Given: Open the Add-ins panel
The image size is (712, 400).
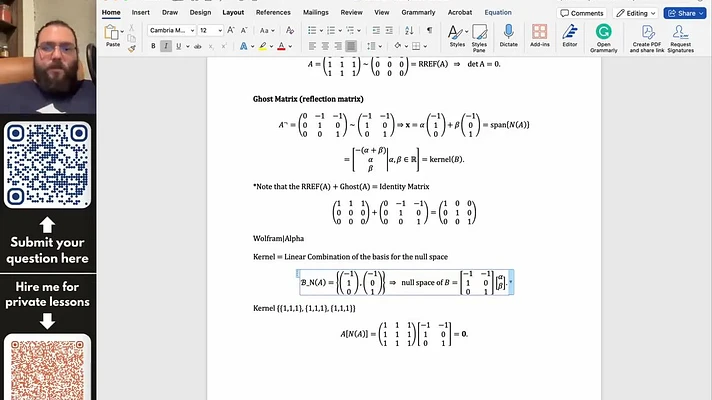Looking at the screenshot, I should [539, 36].
